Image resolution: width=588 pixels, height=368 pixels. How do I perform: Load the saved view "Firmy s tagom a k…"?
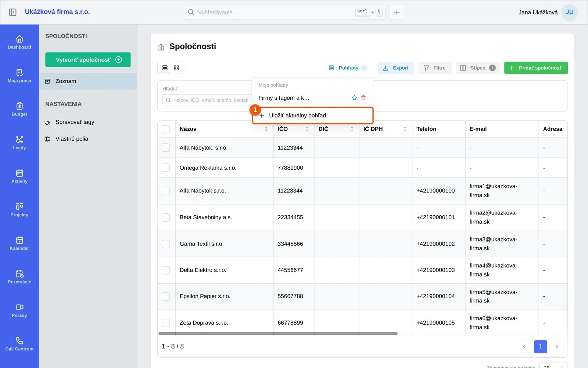coord(284,98)
